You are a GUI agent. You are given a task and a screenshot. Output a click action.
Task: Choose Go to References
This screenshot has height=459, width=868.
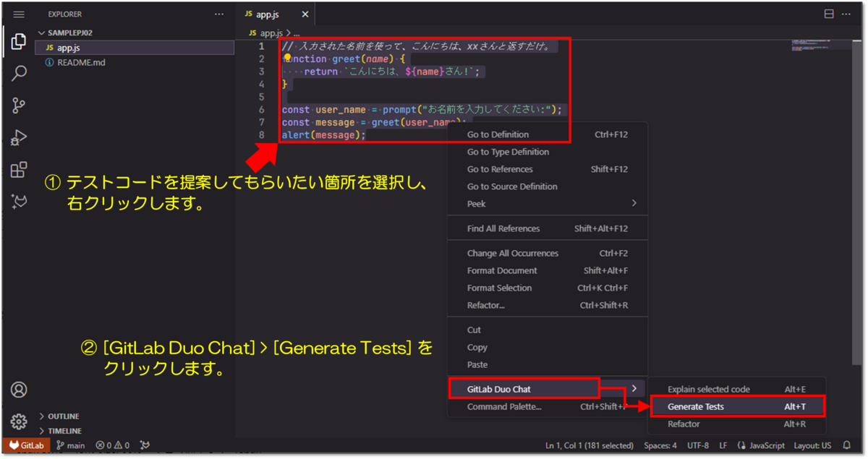[548, 169]
